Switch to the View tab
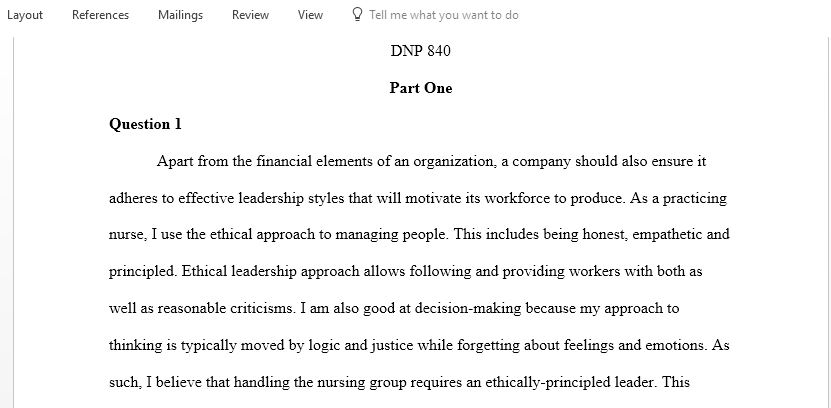This screenshot has height=408, width=831. (x=310, y=15)
